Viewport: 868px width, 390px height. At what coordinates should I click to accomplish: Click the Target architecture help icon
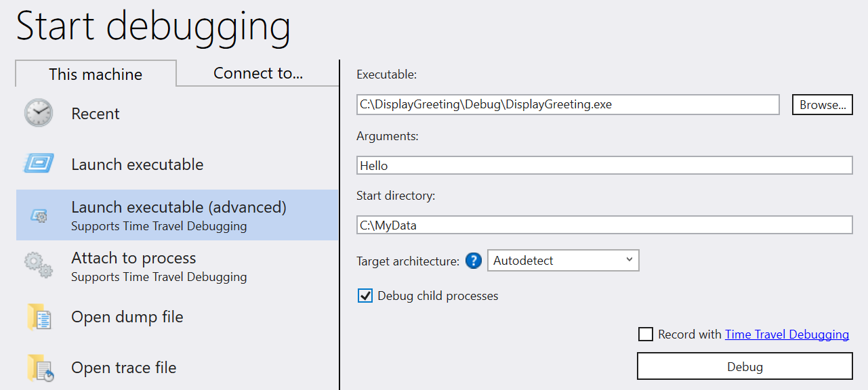point(472,260)
